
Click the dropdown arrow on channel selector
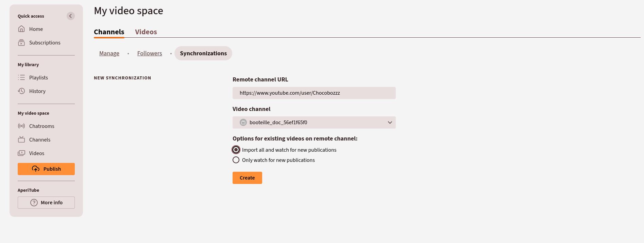tap(390, 123)
